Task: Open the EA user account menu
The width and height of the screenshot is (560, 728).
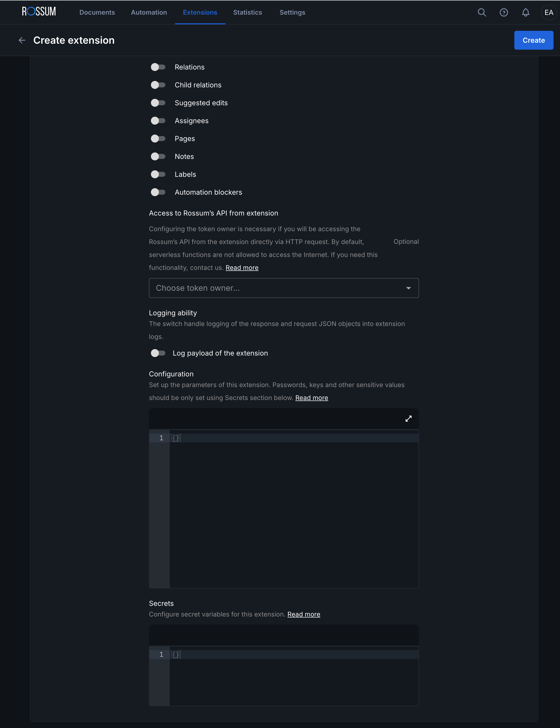Action: (x=548, y=13)
